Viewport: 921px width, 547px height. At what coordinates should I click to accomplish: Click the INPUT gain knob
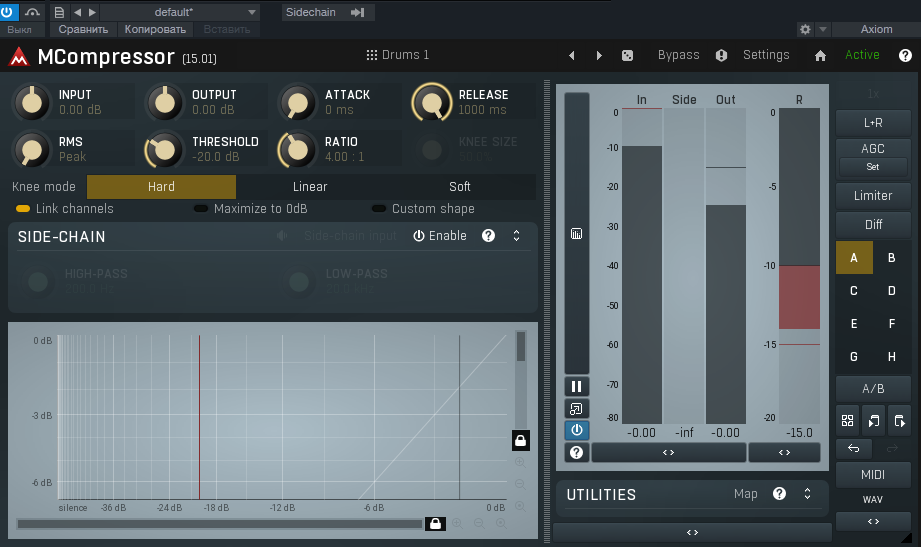pyautogui.click(x=32, y=102)
